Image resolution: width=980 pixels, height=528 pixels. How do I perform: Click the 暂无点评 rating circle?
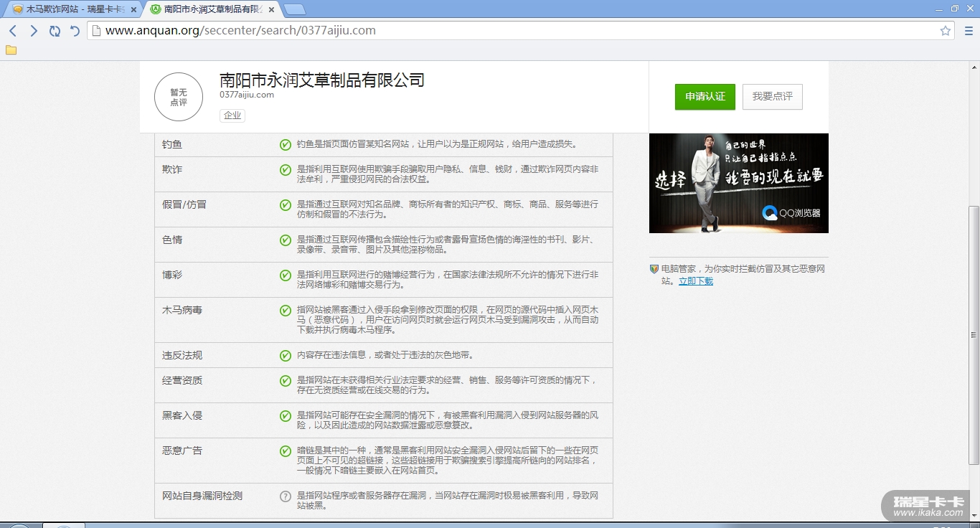pyautogui.click(x=179, y=97)
